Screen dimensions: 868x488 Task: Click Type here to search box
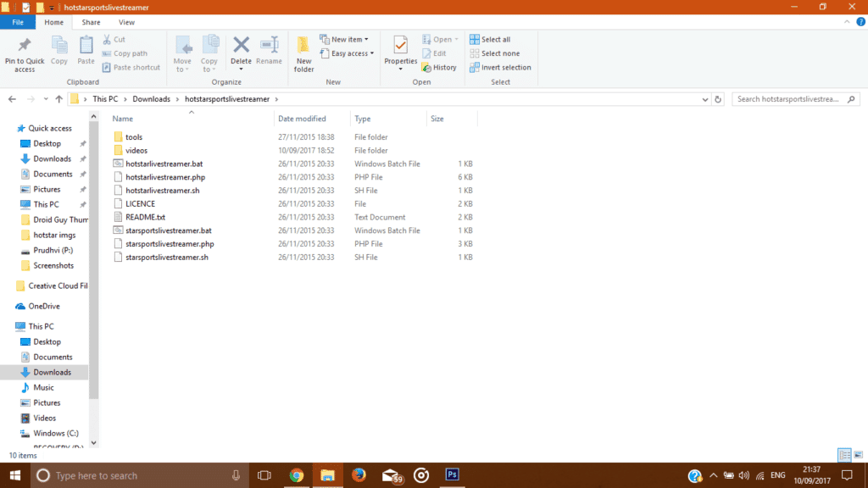138,475
